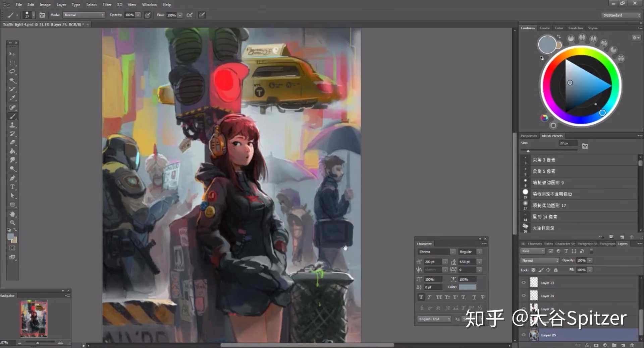The image size is (644, 348).
Task: Click the delete layer trash icon
Action: (x=632, y=345)
